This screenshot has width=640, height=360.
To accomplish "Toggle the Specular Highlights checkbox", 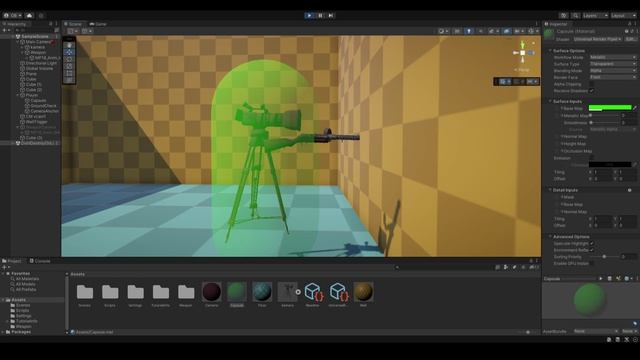I will [x=592, y=243].
